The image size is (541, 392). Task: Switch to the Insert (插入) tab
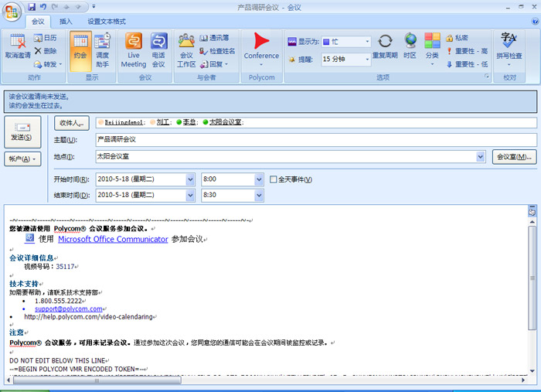tap(66, 22)
